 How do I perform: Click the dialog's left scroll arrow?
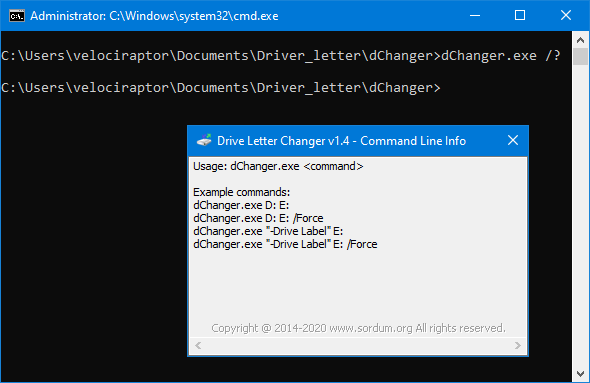click(198, 345)
